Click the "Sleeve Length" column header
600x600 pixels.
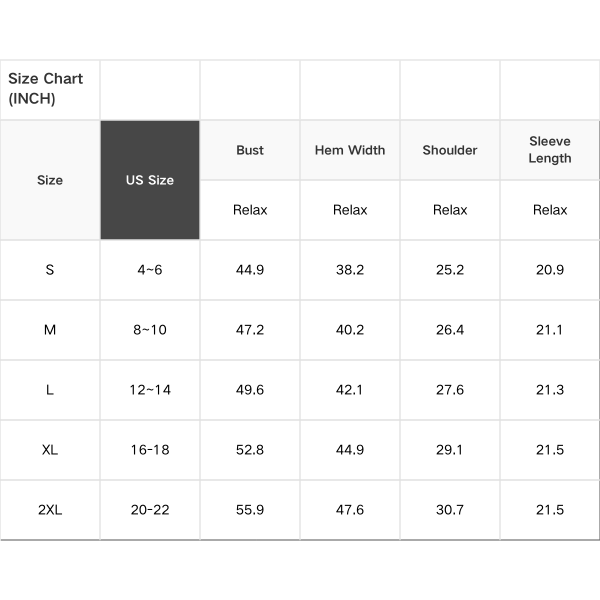pyautogui.click(x=550, y=150)
